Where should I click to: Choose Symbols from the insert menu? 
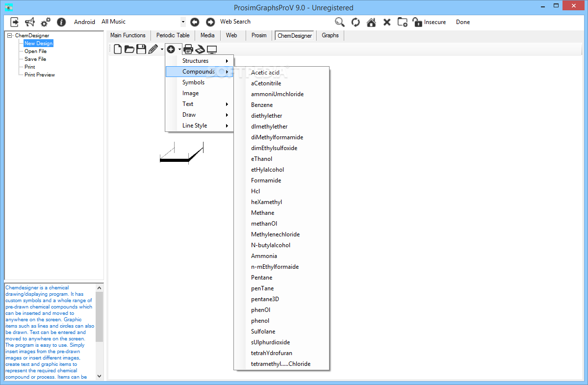(x=200, y=82)
